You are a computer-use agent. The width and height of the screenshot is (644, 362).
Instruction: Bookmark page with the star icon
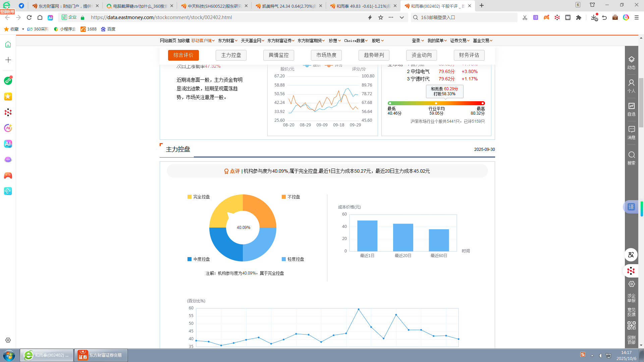[380, 17]
